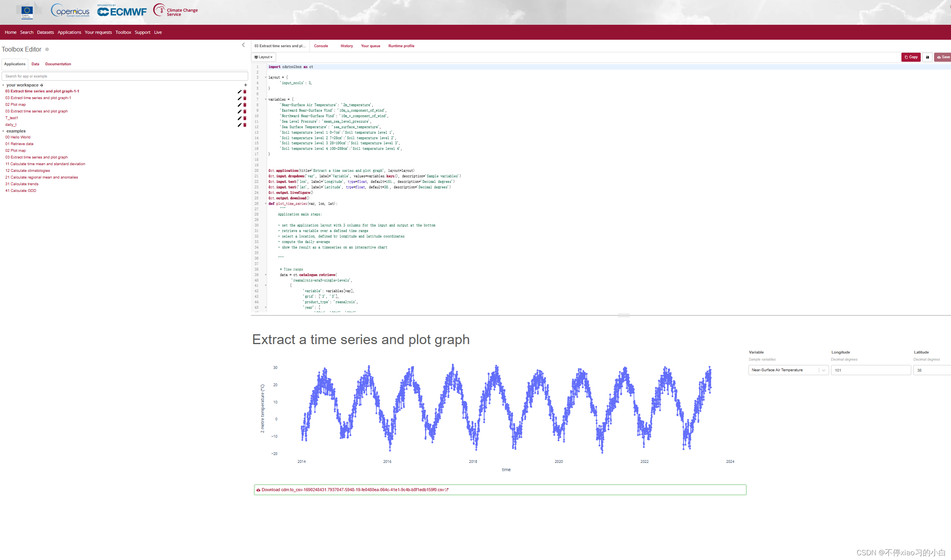Open the Variable dropdown showing Near-Surface Air Temperature
Viewport: 951px width, 560px height.
pos(788,370)
